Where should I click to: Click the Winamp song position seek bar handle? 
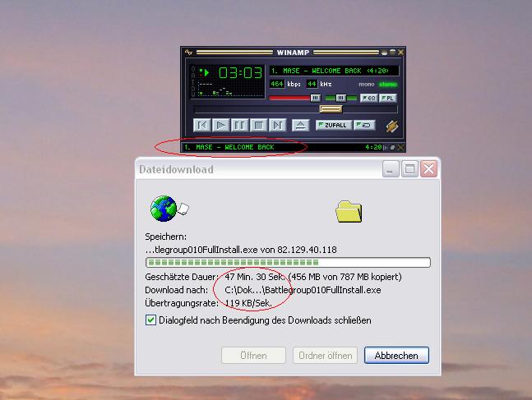click(331, 108)
